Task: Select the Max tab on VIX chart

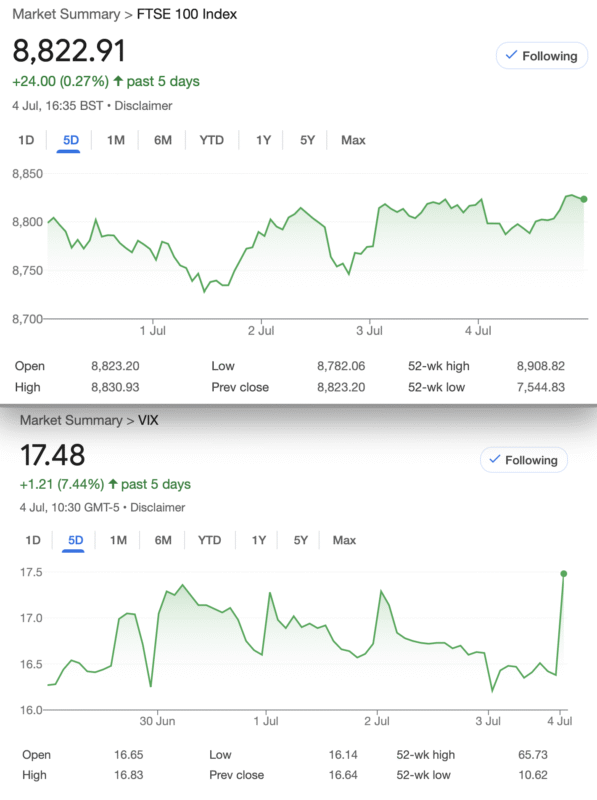Action: [344, 540]
